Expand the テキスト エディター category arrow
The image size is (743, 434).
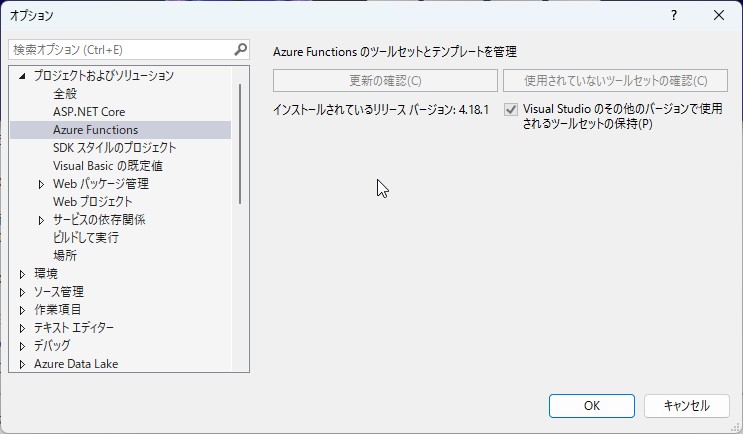coord(22,328)
